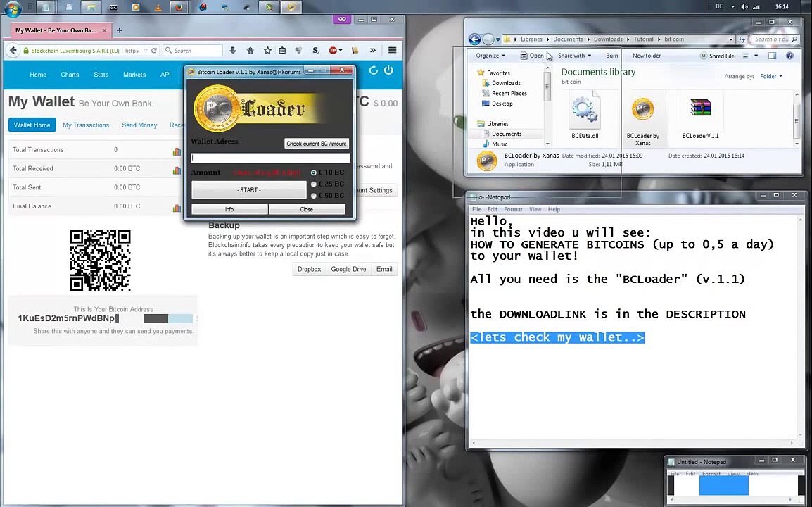The width and height of the screenshot is (812, 507).
Task: Select the BCLoader by Xanas application icon
Action: (642, 109)
